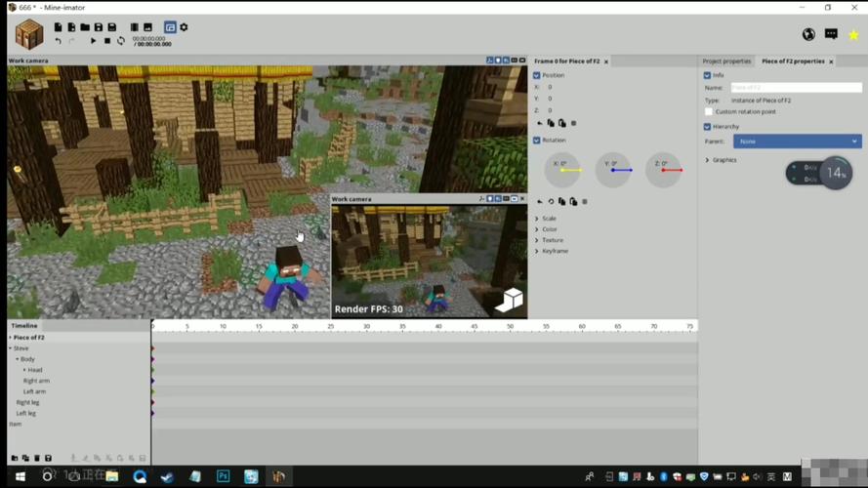Open the Windows Start menu

tap(21, 476)
